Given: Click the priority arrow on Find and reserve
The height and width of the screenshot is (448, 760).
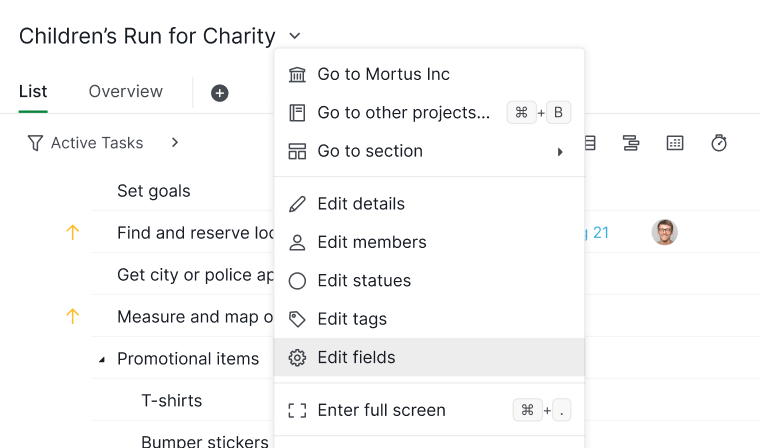Looking at the screenshot, I should 72,233.
